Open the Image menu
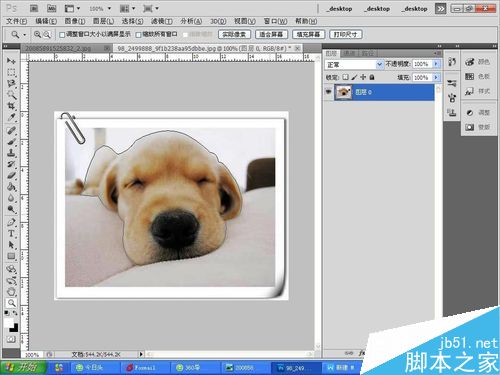This screenshot has height=375, width=500. (x=75, y=21)
